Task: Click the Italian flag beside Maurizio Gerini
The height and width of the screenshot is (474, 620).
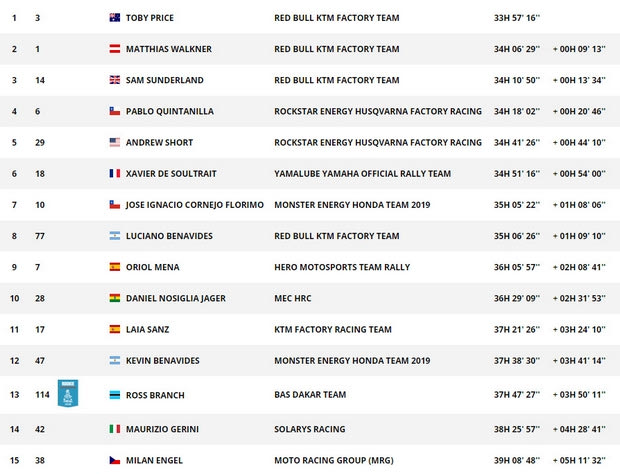Action: click(x=114, y=429)
